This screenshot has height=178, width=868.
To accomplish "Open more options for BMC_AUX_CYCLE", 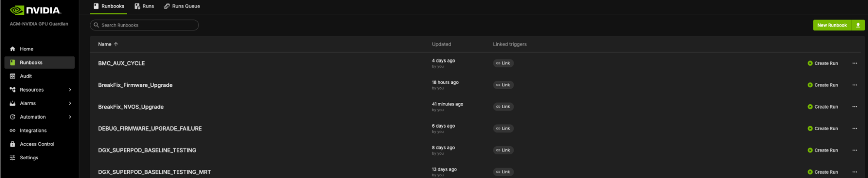I will tap(854, 63).
